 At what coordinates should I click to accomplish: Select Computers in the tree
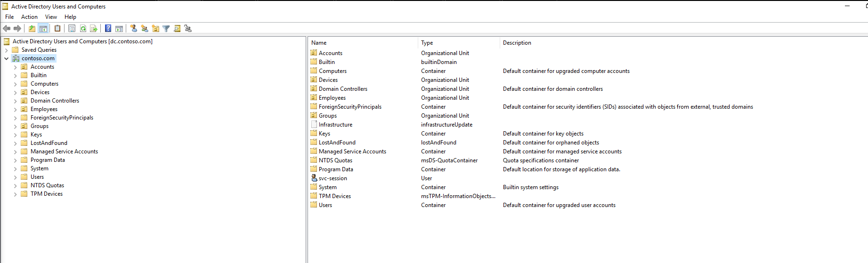[x=44, y=84]
